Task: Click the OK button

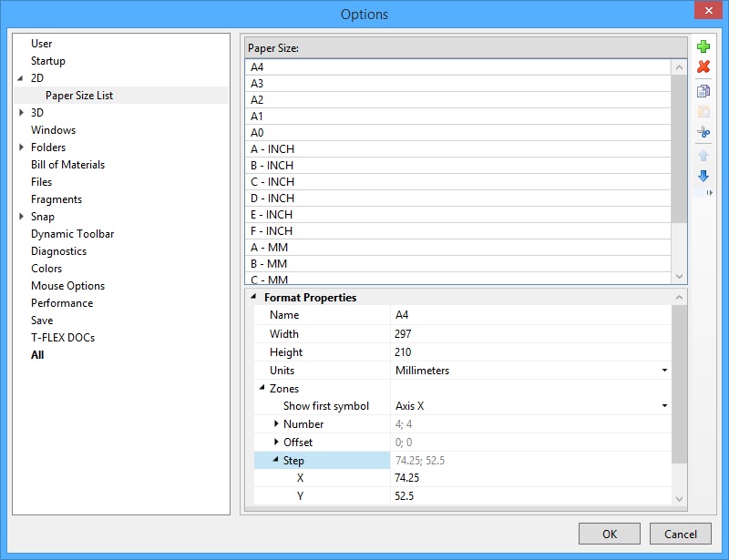Action: click(x=609, y=534)
